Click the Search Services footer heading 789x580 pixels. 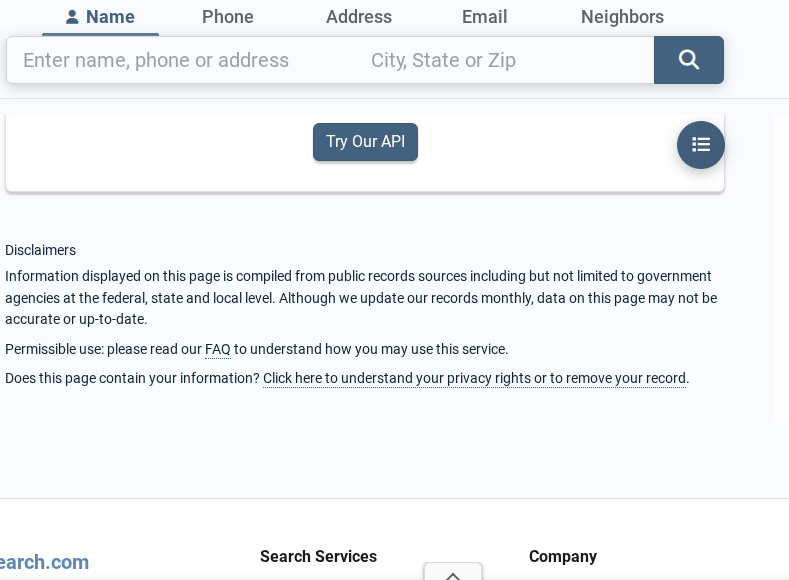[319, 556]
